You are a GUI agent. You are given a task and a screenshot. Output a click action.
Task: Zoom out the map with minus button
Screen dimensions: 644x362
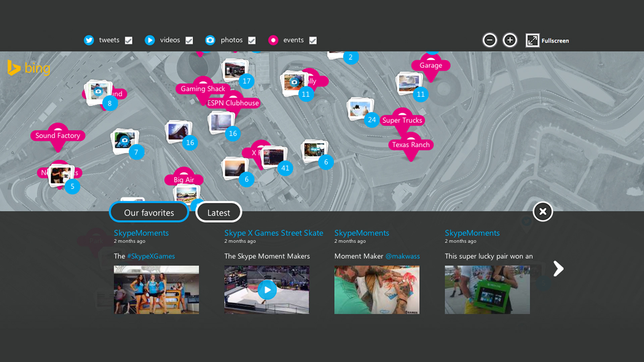tap(489, 40)
